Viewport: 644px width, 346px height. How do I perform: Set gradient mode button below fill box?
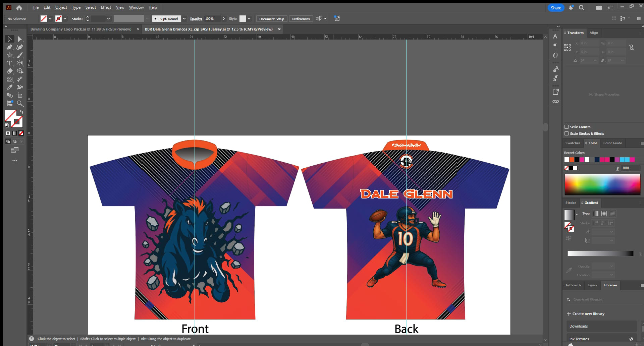[14, 133]
